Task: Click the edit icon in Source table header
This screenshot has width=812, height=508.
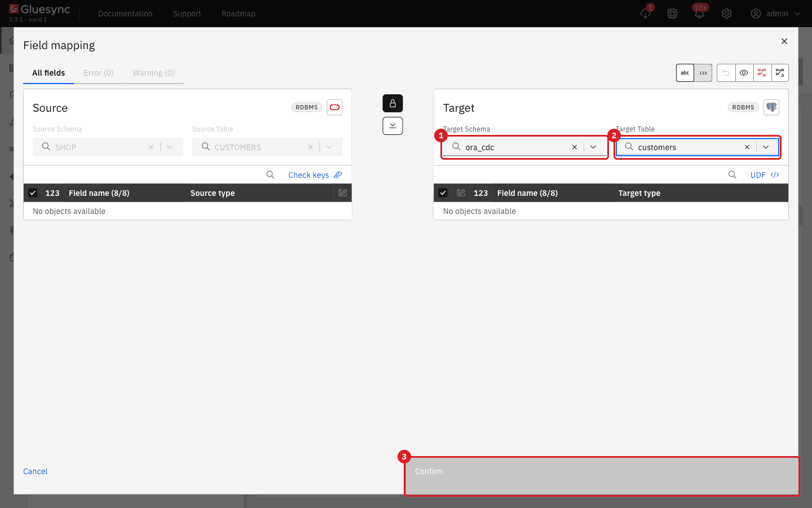Action: (x=342, y=193)
